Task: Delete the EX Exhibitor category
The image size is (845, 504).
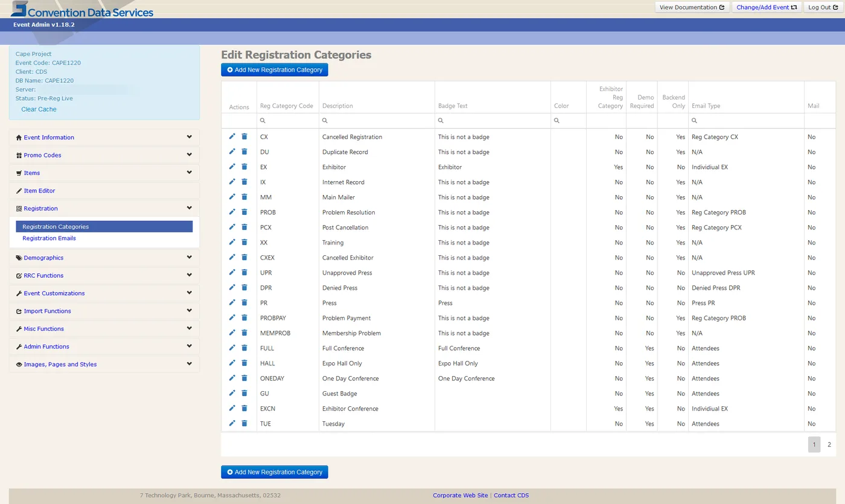Action: (x=244, y=167)
